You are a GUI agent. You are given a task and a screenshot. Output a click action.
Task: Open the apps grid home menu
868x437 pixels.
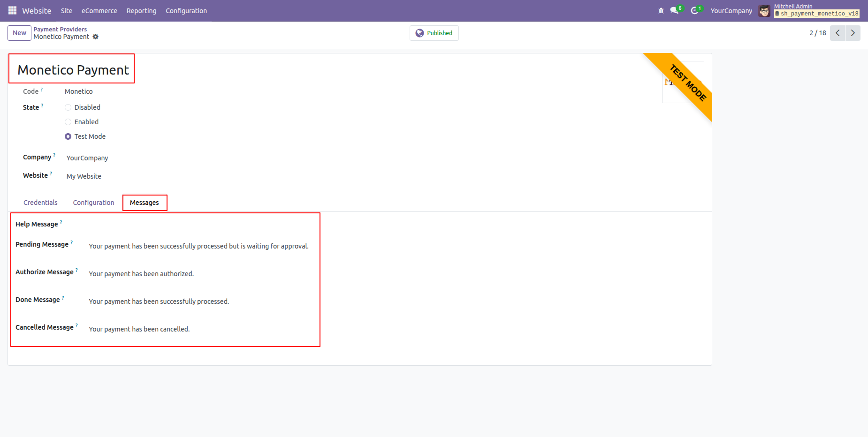coord(12,10)
